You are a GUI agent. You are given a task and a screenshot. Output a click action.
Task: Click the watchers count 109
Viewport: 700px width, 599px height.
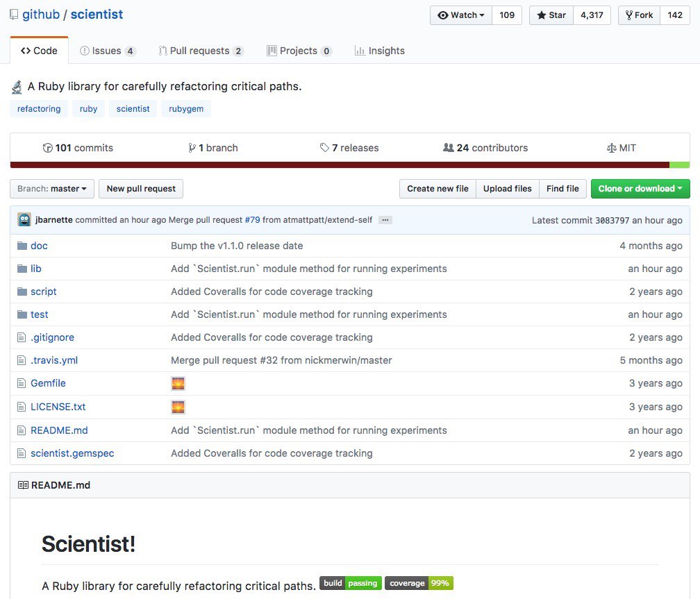point(507,15)
